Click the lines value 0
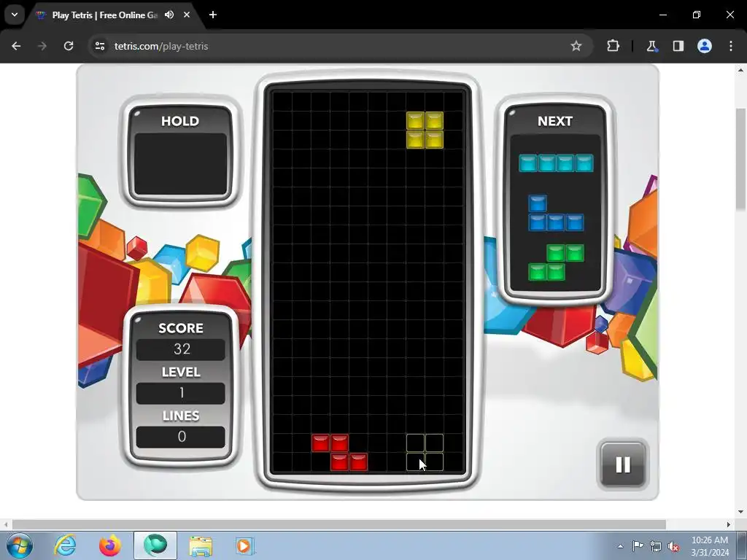Viewport: 747px width, 560px height. point(181,437)
